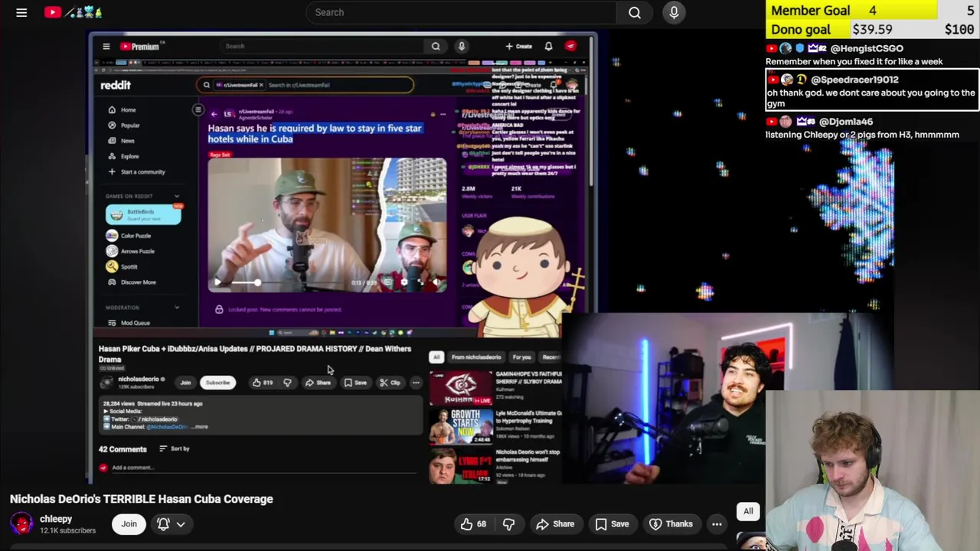Click embedded YouTube microphone icon
Image resolution: width=980 pixels, height=551 pixels.
pos(461,46)
